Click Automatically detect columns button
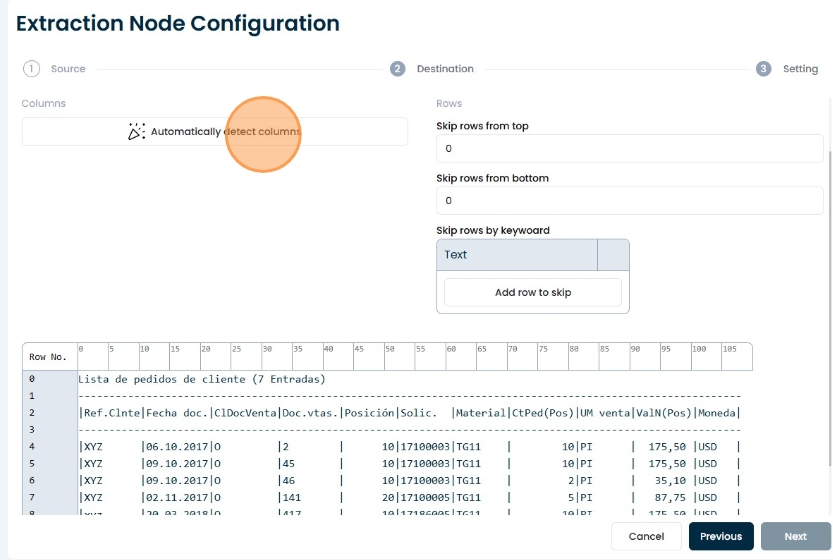Viewport: 833px width, 560px height. [x=215, y=131]
